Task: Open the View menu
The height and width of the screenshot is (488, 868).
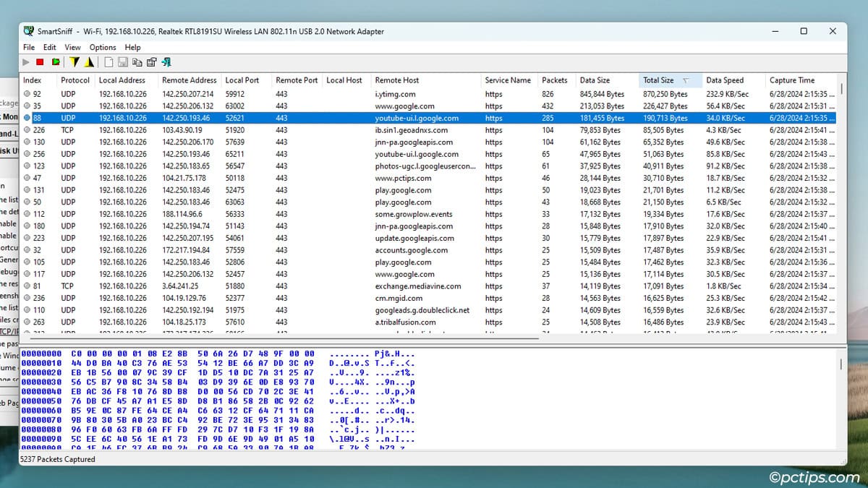Action: pos(72,47)
